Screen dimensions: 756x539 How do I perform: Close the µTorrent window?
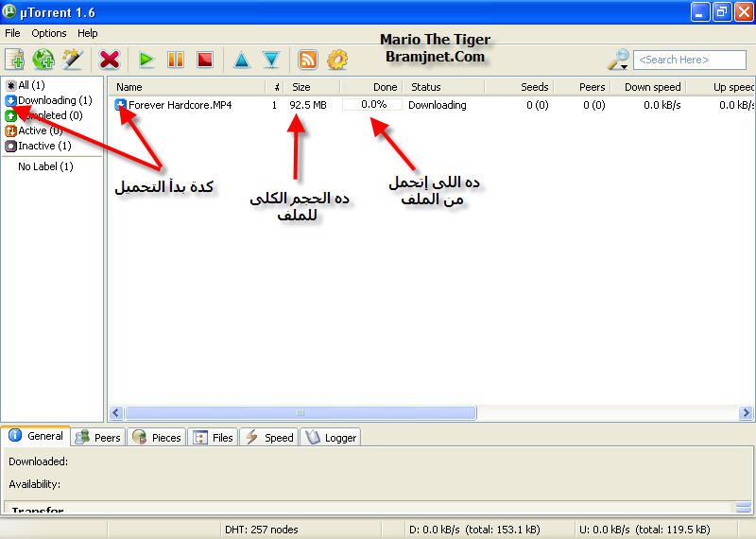coord(744,12)
